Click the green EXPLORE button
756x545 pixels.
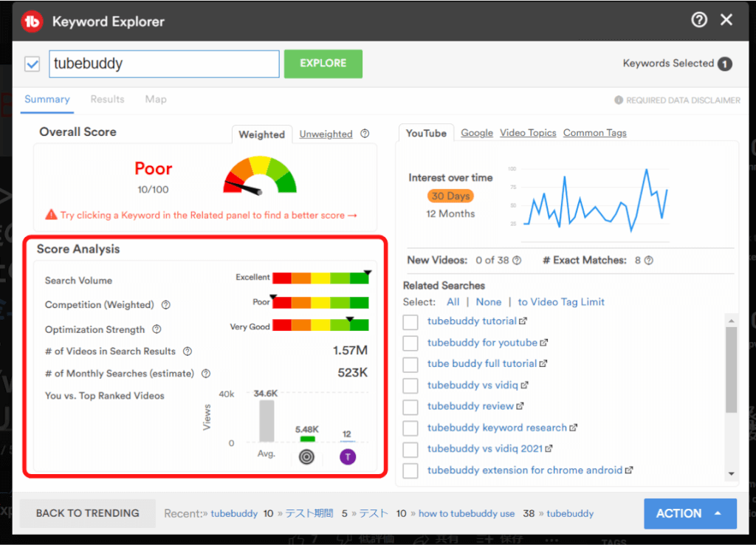point(323,64)
